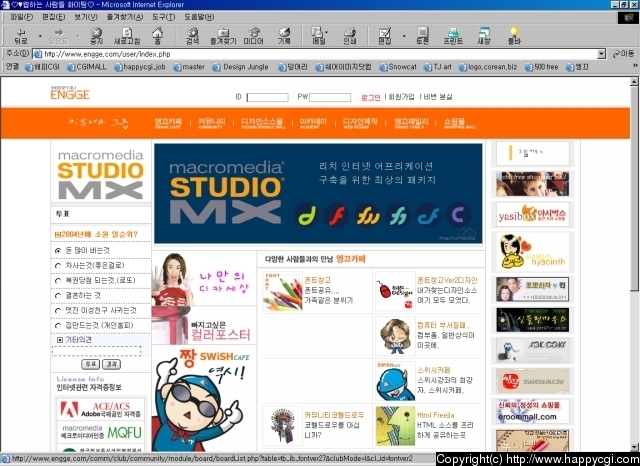This screenshot has height=466, width=640.
Task: Click the Print (인쇄) toolbar icon
Action: tap(349, 36)
